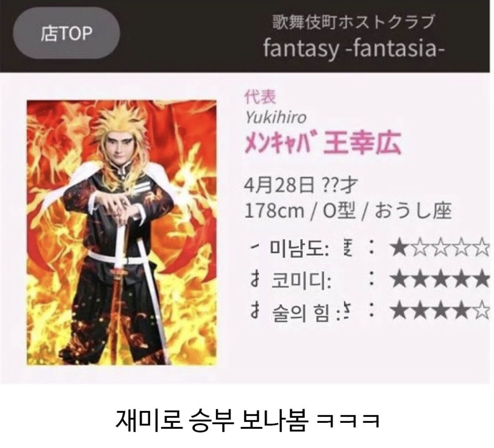Select the 歌舞伎町ホストクラブ header text
The image size is (494, 448).
pos(354,22)
